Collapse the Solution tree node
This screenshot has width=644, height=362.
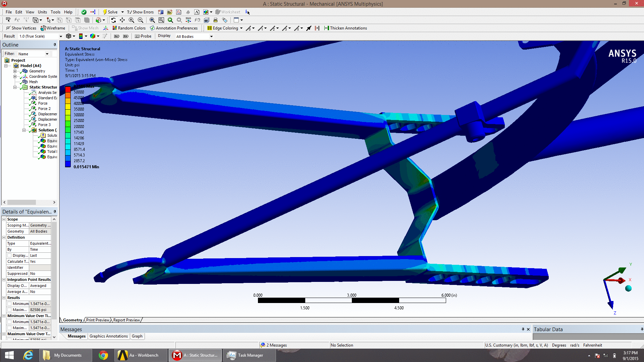(24, 130)
